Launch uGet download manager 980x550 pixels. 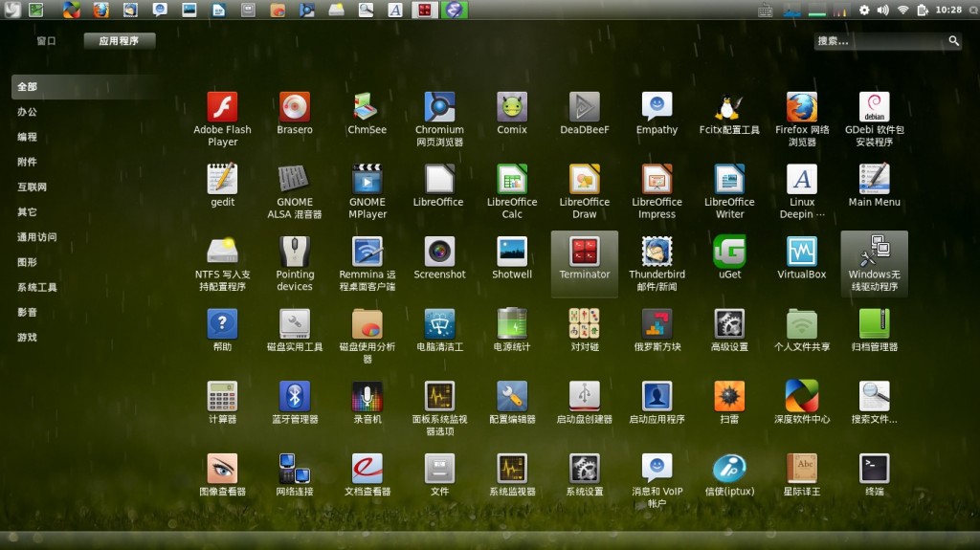(x=729, y=258)
